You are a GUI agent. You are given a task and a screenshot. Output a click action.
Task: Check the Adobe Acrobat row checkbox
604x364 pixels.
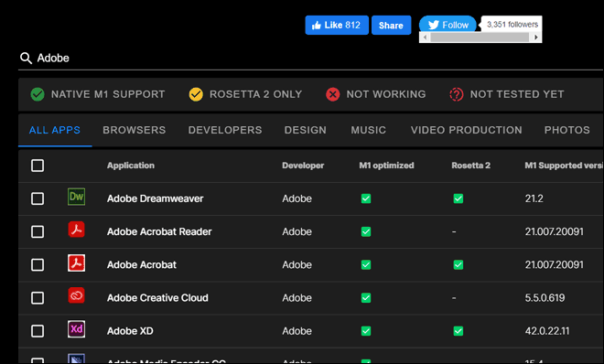(38, 264)
